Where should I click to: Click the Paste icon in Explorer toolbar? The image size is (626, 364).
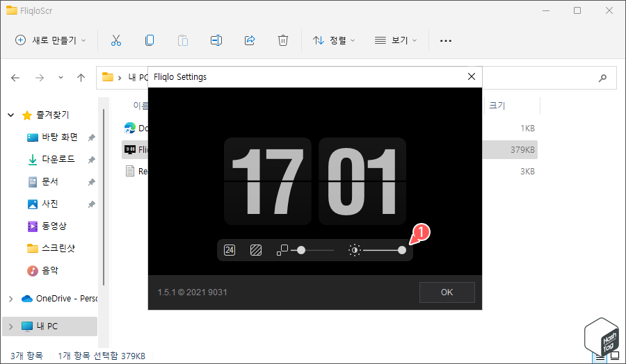click(183, 40)
